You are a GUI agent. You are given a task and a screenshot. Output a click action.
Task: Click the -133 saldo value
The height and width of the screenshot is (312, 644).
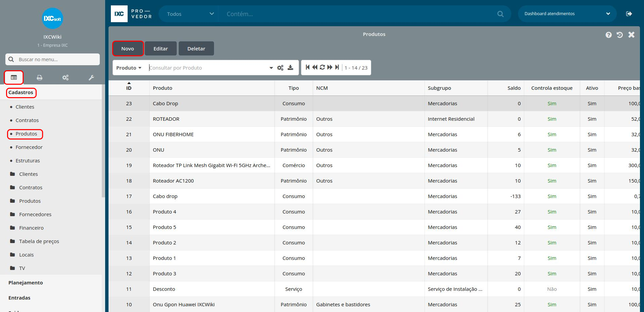515,196
